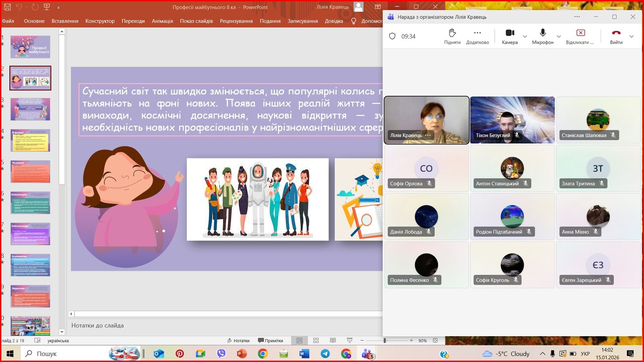Open the Додатково more actions menu

477,33
